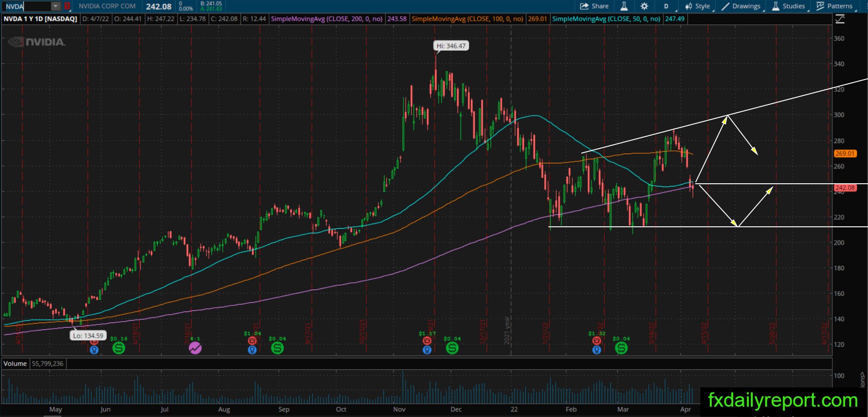868x417 pixels.
Task: Click the blue bulb icon under $1.17 earnings
Action: [427, 350]
